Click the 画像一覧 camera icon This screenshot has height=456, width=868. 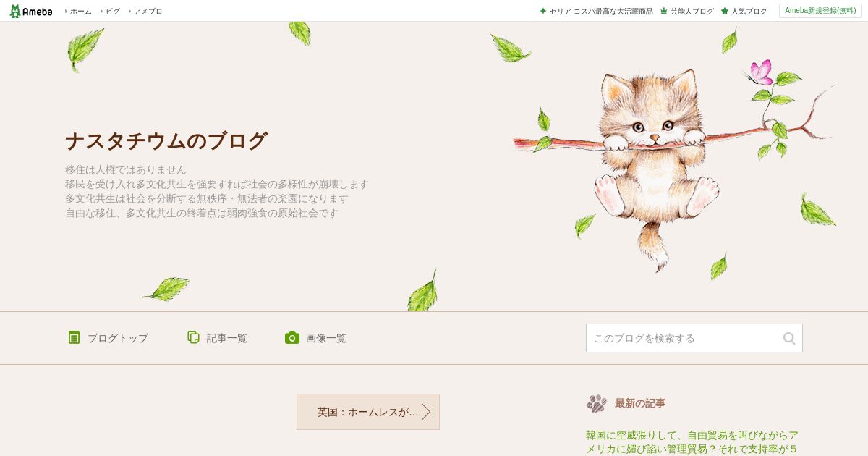click(292, 337)
